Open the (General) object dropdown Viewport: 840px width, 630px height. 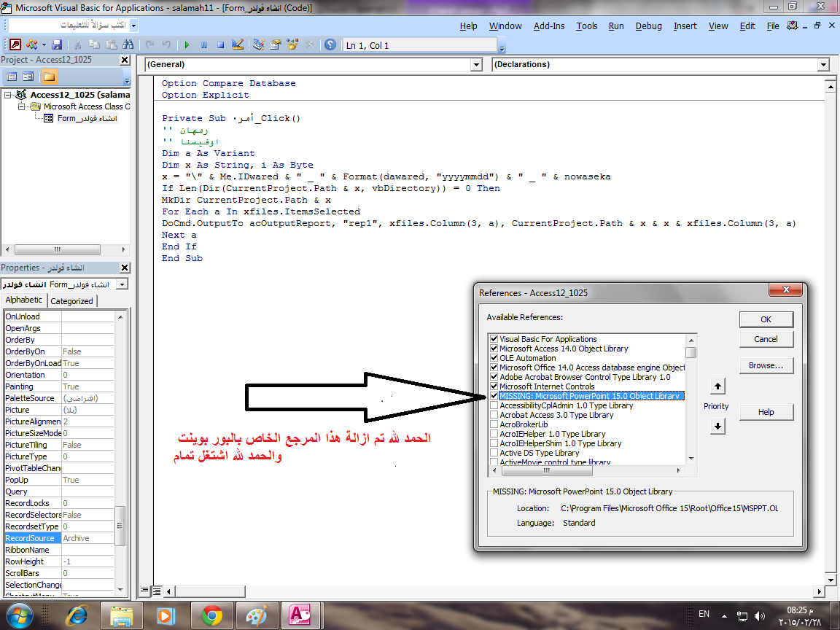click(476, 65)
